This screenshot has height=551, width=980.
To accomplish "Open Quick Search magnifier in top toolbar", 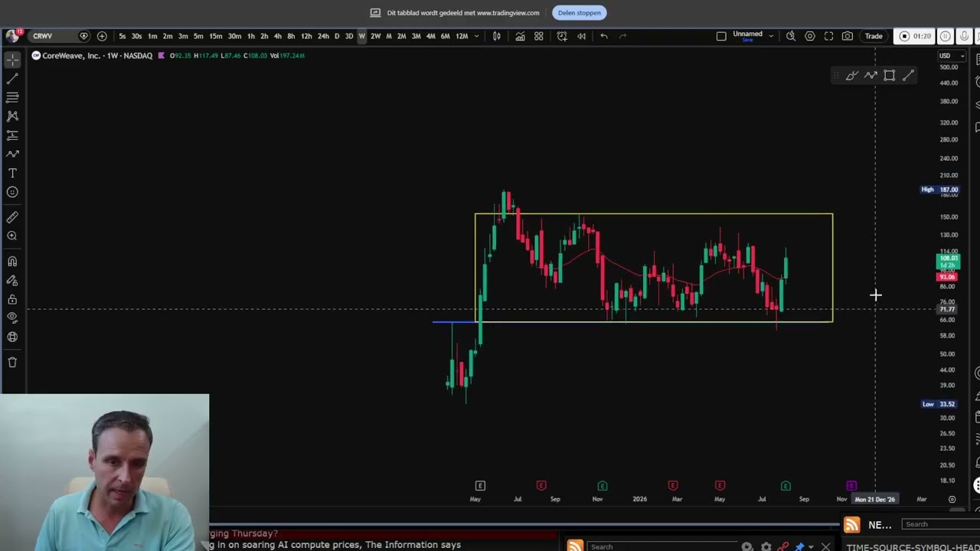I will pos(791,36).
